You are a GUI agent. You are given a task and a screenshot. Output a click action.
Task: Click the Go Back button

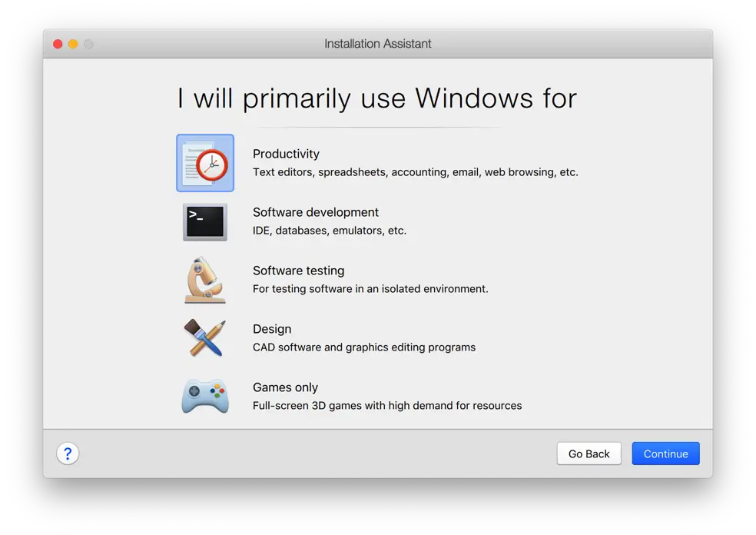[x=589, y=454]
